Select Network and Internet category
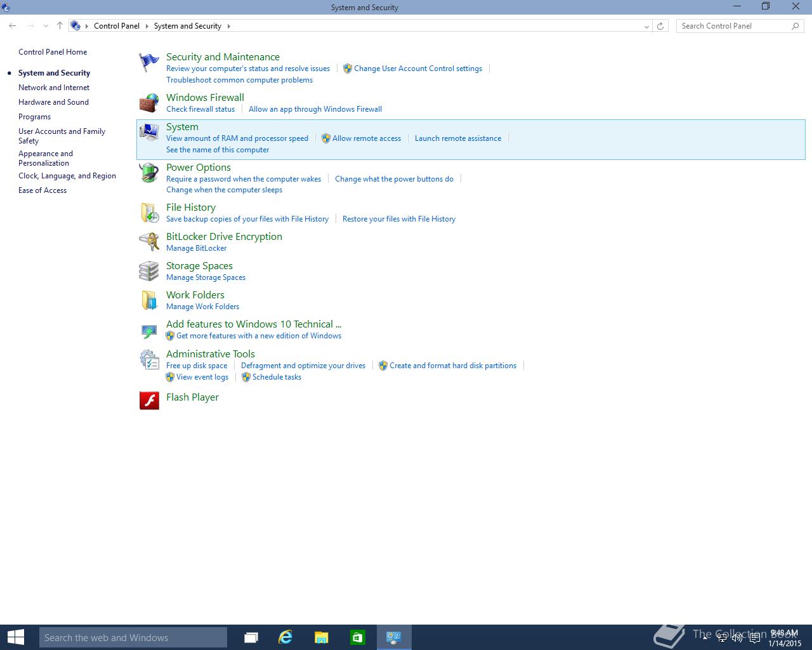This screenshot has height=650, width=812. point(54,88)
